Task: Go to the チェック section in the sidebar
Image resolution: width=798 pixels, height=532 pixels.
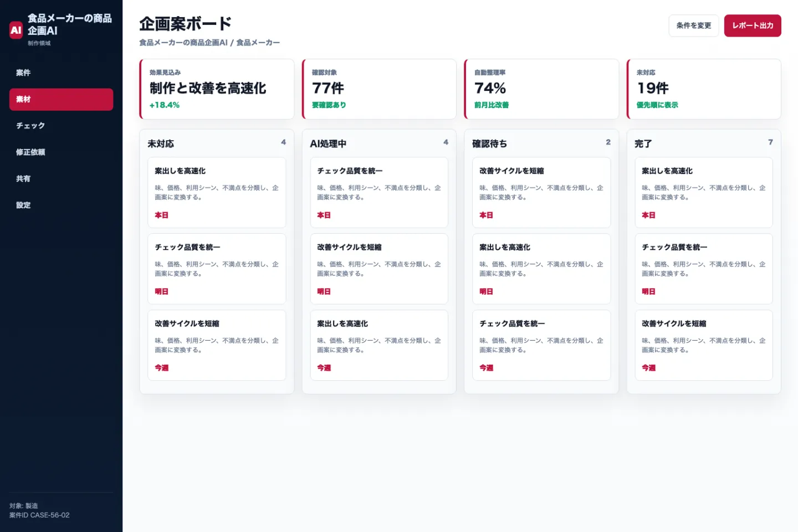Action: coord(61,126)
